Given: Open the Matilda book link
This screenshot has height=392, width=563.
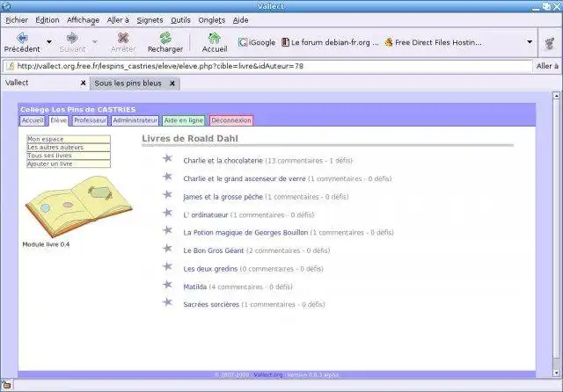Looking at the screenshot, I should point(195,287).
